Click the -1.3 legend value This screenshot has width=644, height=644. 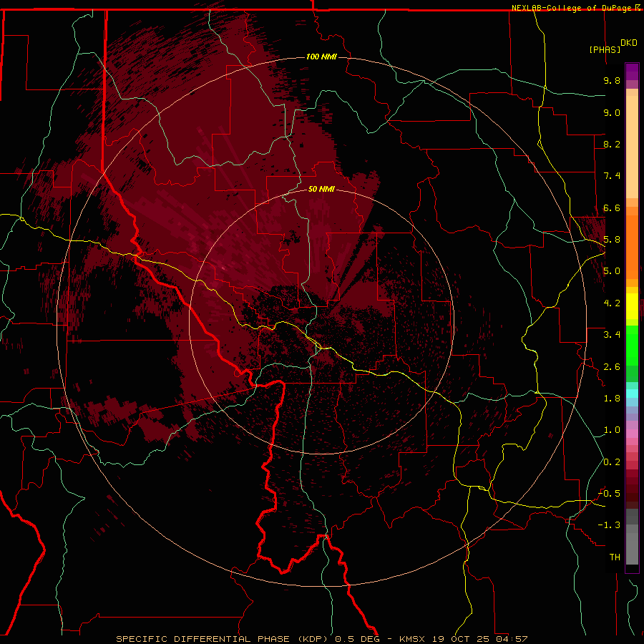click(609, 525)
